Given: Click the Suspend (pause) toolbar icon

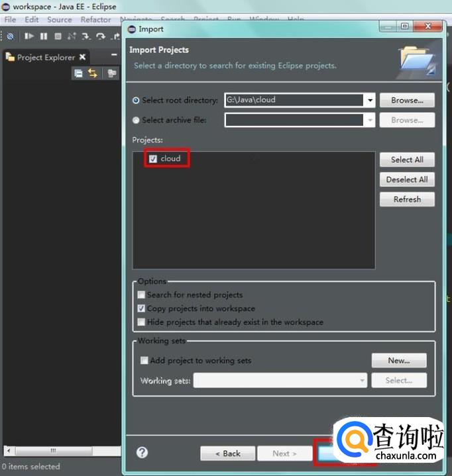Looking at the screenshot, I should [x=44, y=36].
